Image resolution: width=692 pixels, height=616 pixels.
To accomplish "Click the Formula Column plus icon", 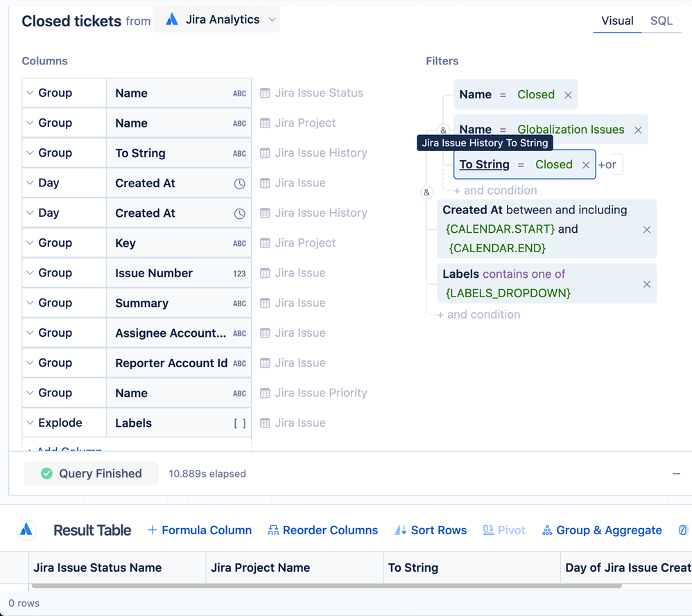I will (153, 530).
